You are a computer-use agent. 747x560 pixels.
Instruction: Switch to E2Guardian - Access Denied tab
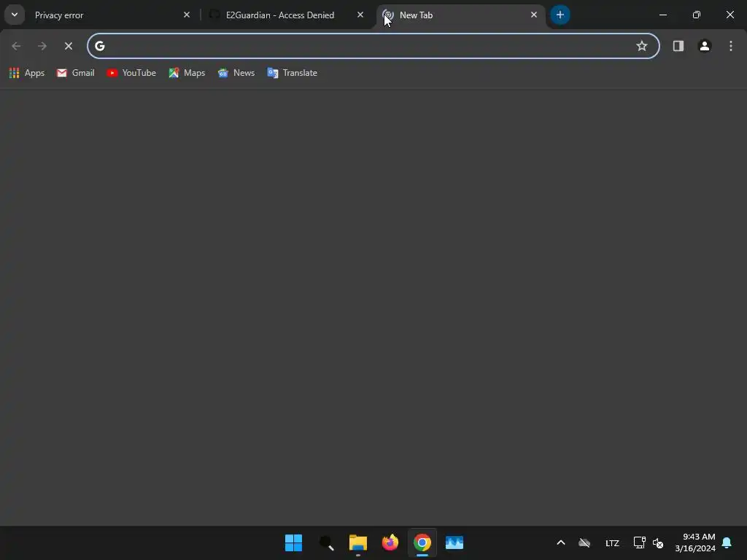287,15
